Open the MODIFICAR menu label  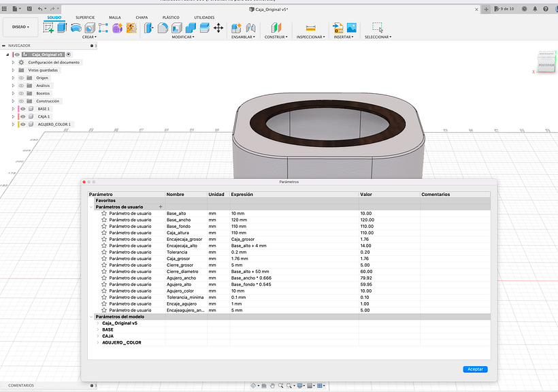[182, 37]
